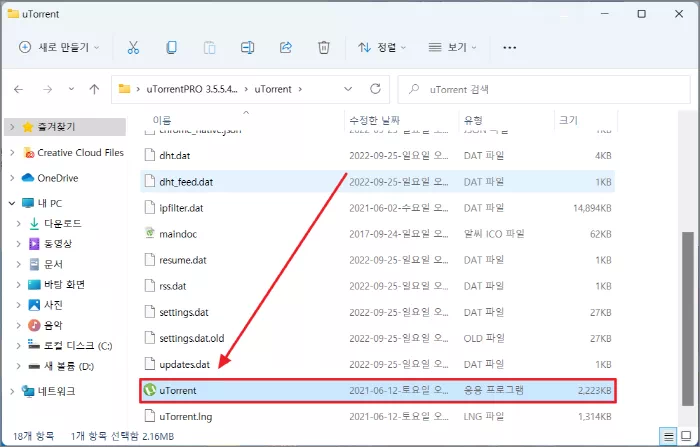
Task: Go up one folder level arrow
Action: pyautogui.click(x=94, y=89)
